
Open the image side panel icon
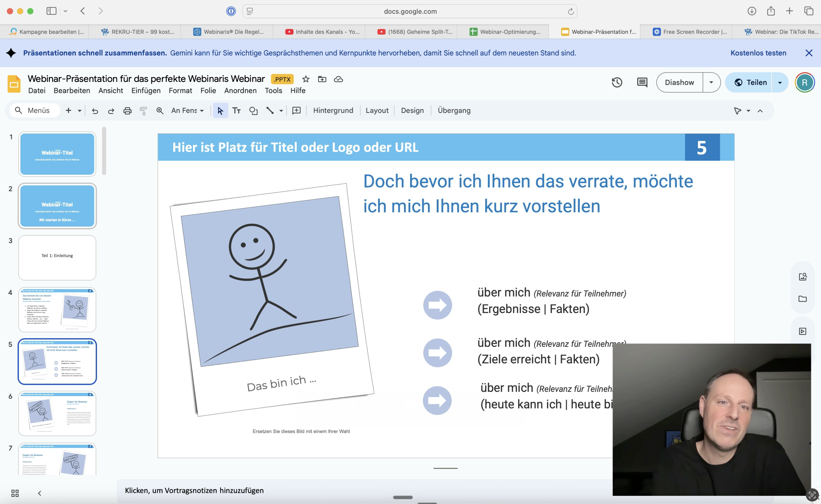click(803, 277)
